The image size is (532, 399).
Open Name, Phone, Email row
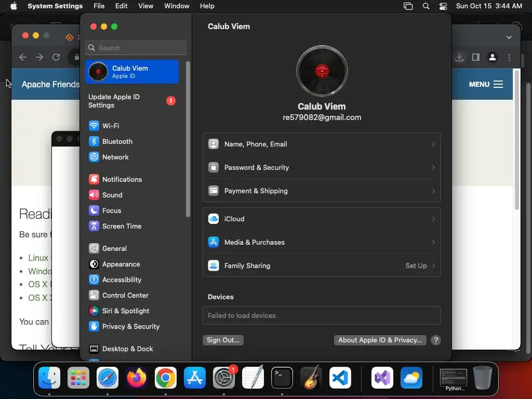point(322,144)
